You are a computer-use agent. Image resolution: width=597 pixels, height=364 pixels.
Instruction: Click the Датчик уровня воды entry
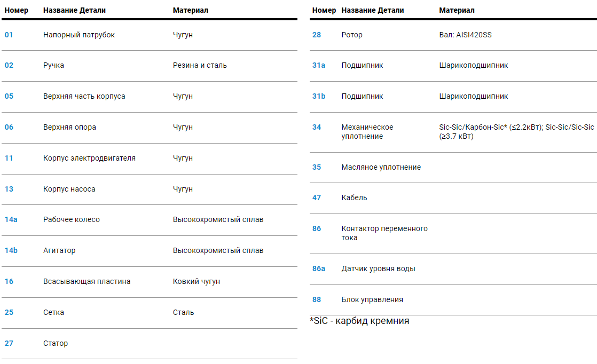click(379, 268)
